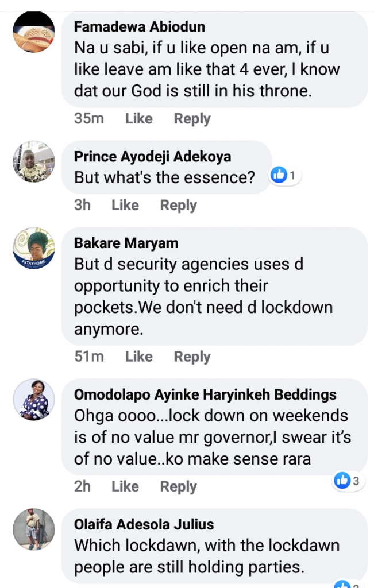Reply to Famadewa Abiodun's comment
This screenshot has height=588, width=374.
click(x=192, y=119)
